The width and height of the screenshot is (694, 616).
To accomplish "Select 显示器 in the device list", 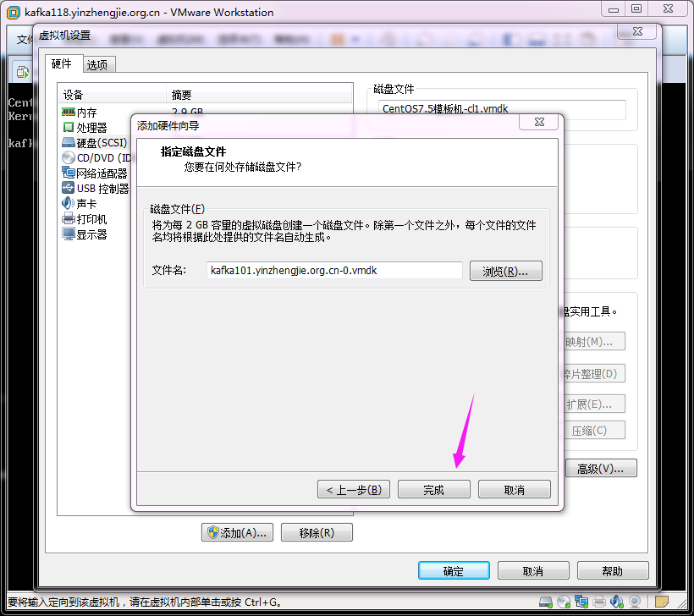I will pyautogui.click(x=91, y=234).
